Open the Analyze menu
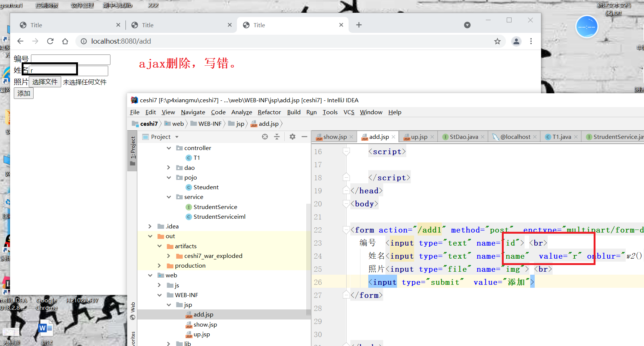This screenshot has height=346, width=644. point(242,112)
